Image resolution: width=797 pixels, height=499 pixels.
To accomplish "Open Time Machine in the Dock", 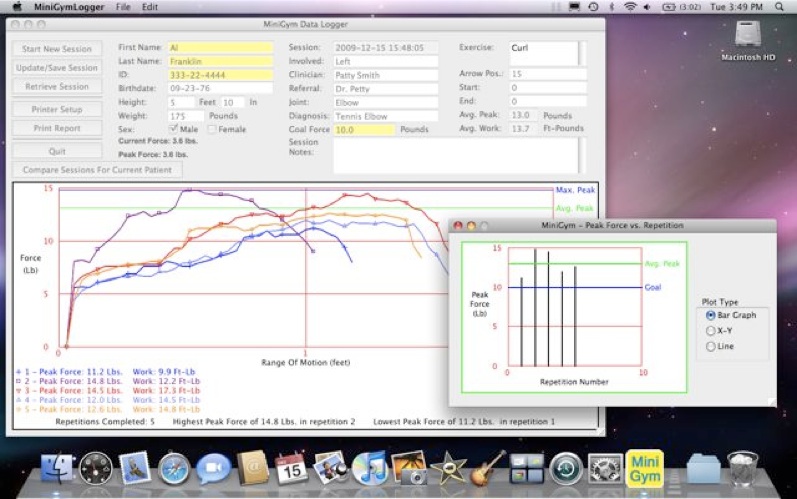I will tap(566, 468).
